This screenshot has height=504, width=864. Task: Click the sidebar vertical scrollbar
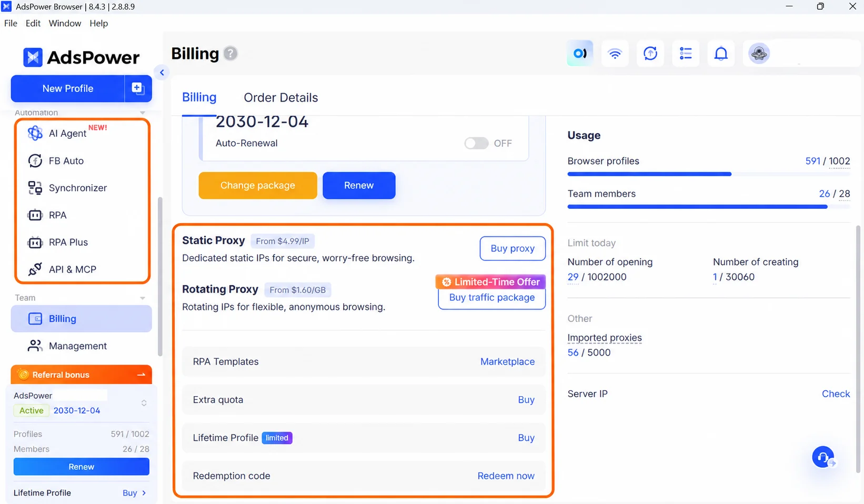(160, 277)
